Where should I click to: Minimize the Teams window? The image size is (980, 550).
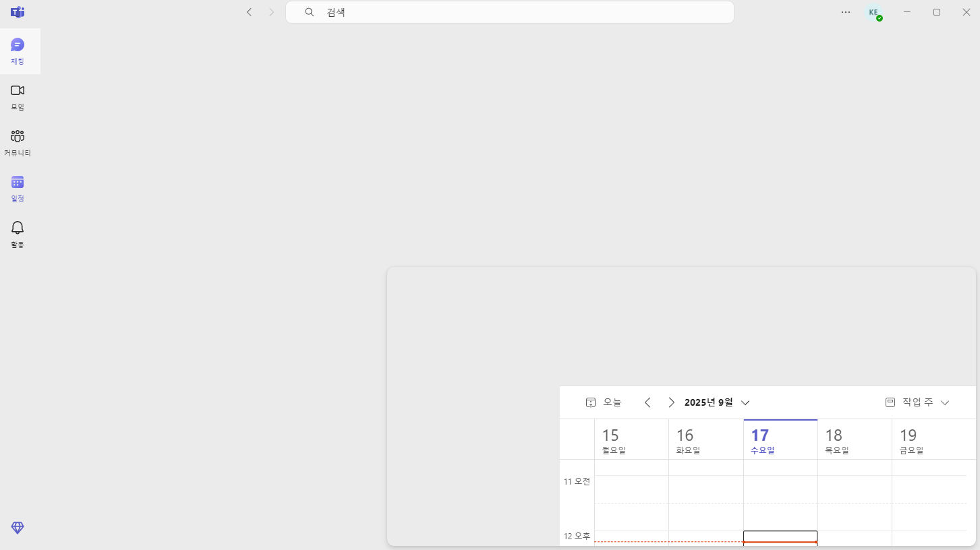(x=907, y=12)
